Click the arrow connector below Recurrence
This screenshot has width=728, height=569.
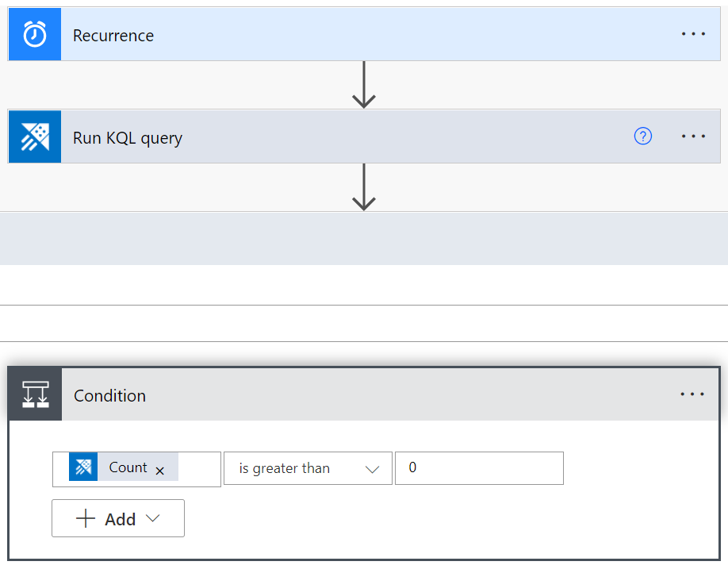(364, 84)
